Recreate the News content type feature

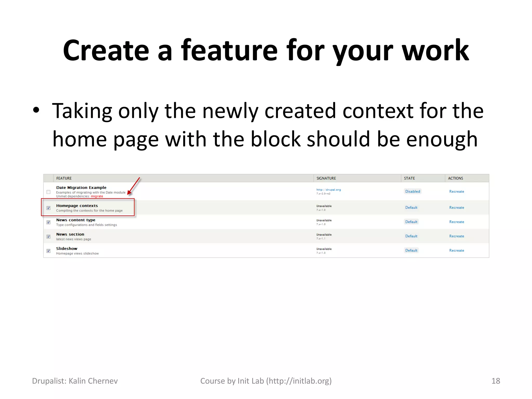pos(457,222)
